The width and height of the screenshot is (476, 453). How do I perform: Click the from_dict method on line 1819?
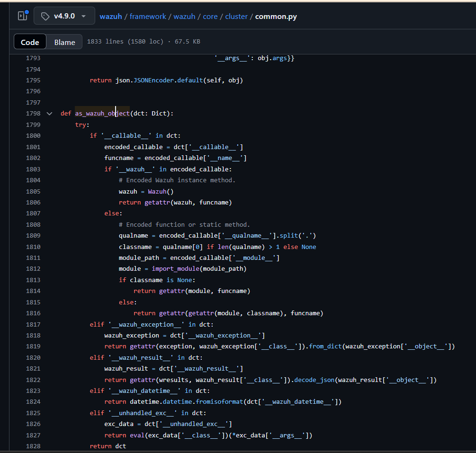[325, 346]
